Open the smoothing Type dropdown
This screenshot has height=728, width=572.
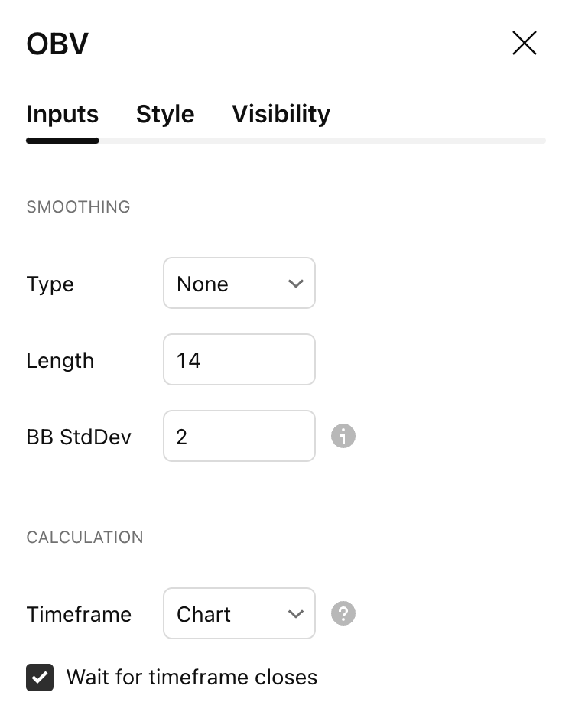[x=239, y=283]
